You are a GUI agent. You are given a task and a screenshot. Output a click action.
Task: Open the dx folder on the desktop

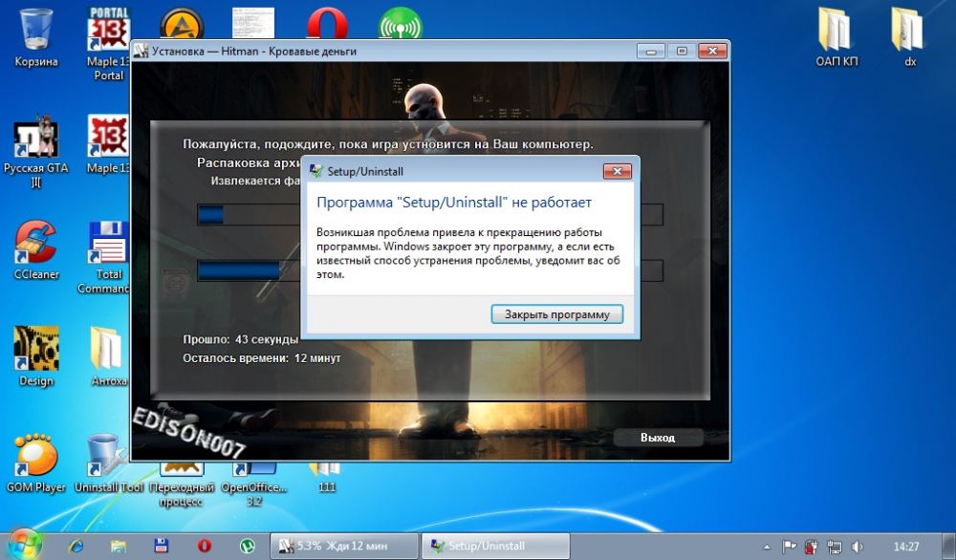pyautogui.click(x=910, y=36)
